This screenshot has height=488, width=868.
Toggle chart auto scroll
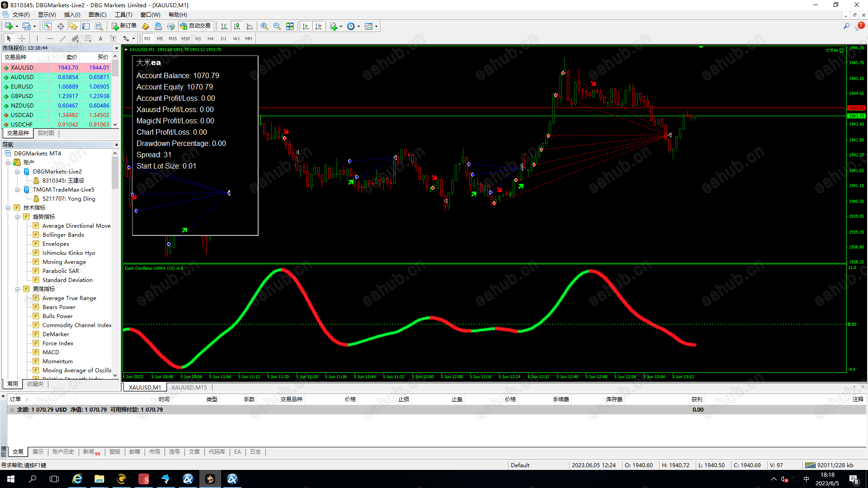306,26
